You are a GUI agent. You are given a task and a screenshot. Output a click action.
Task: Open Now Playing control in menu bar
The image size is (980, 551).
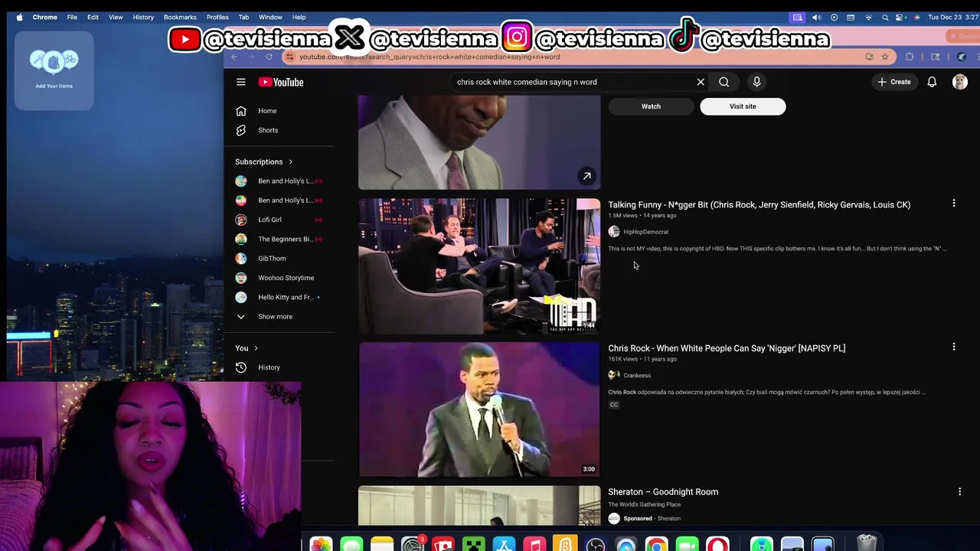pyautogui.click(x=834, y=17)
